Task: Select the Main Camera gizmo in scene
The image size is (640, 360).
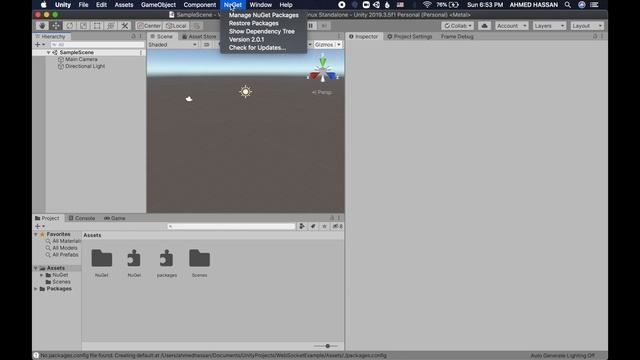Action: coord(189,99)
